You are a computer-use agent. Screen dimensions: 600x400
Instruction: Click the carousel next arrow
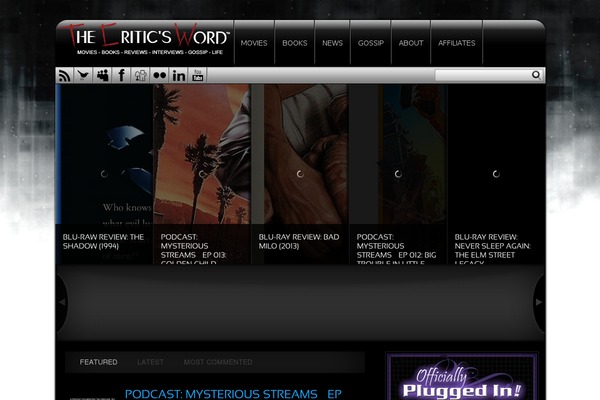coord(539,302)
